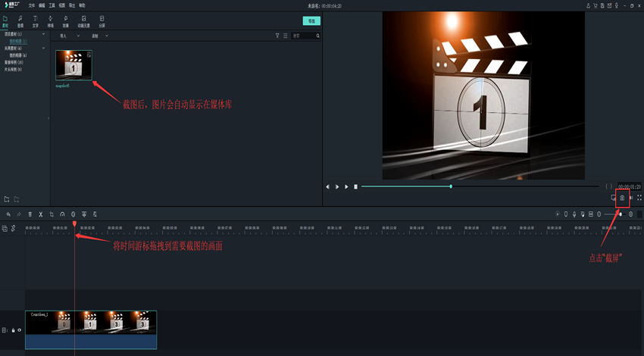The height and width of the screenshot is (356, 644).
Task: Click the teal export button
Action: point(311,21)
